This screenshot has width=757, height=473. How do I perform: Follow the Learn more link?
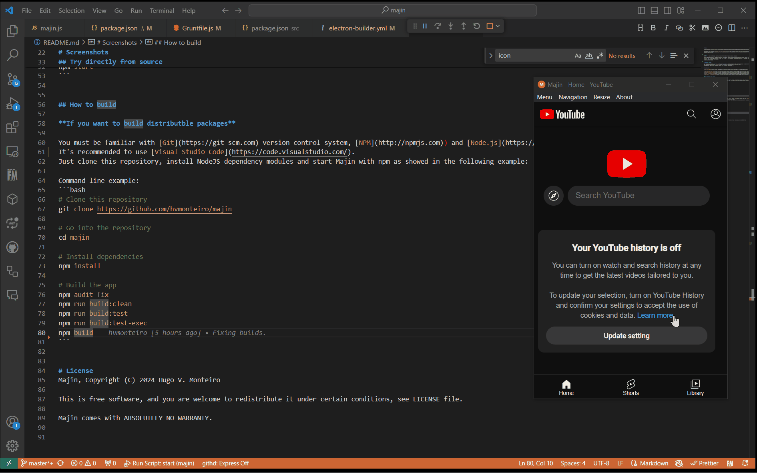pos(656,315)
